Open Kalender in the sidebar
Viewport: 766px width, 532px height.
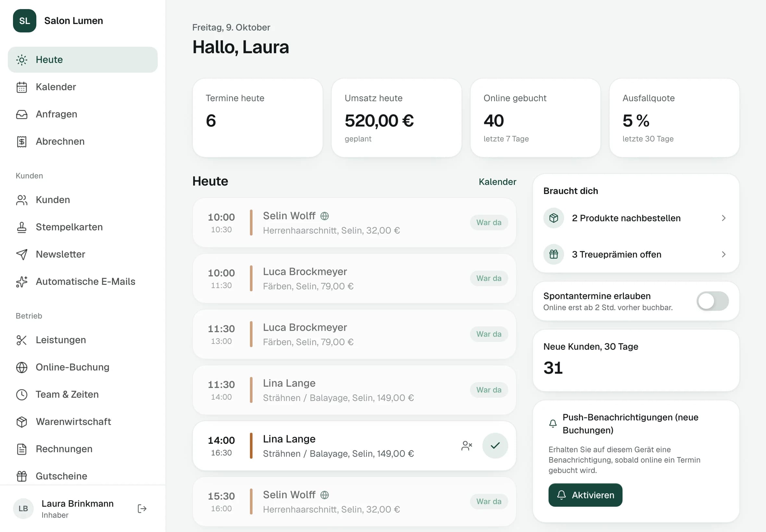coord(83,87)
